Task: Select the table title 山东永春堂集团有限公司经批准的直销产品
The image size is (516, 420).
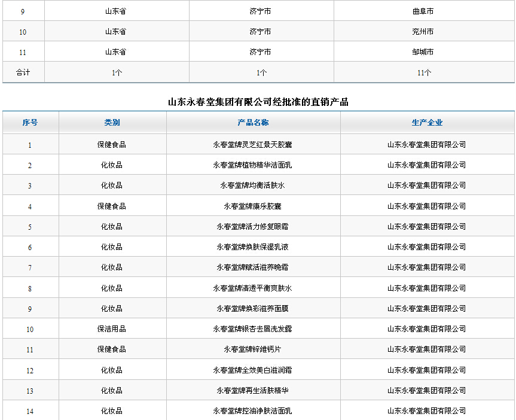Action: [258, 102]
